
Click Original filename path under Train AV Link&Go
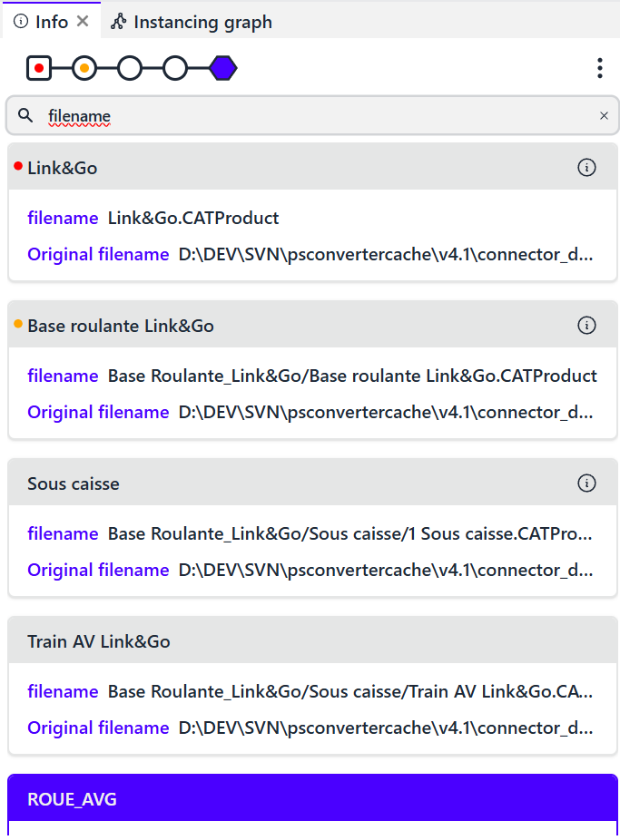(x=386, y=728)
